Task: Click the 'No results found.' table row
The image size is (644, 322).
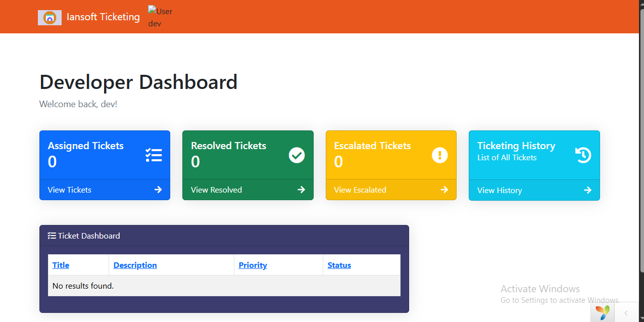Action: tap(224, 286)
